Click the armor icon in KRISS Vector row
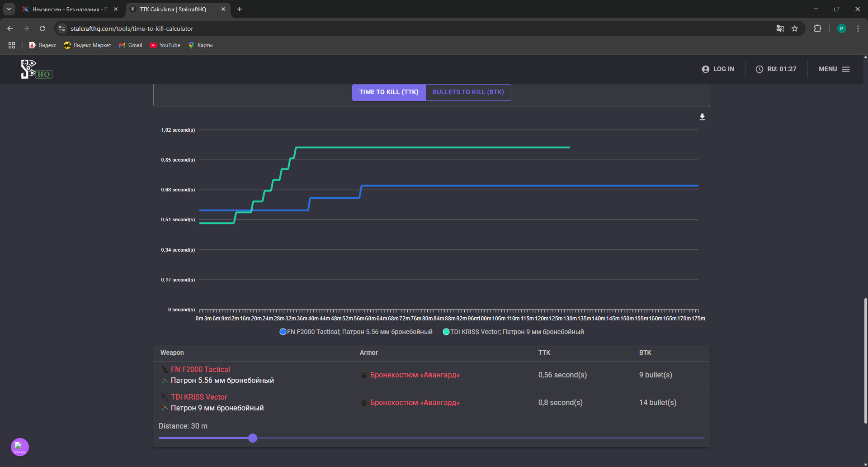The image size is (868, 467). coord(364,402)
